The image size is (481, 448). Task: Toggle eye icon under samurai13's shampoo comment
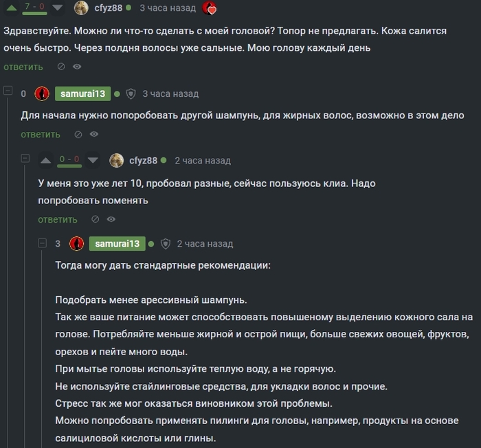tap(94, 134)
